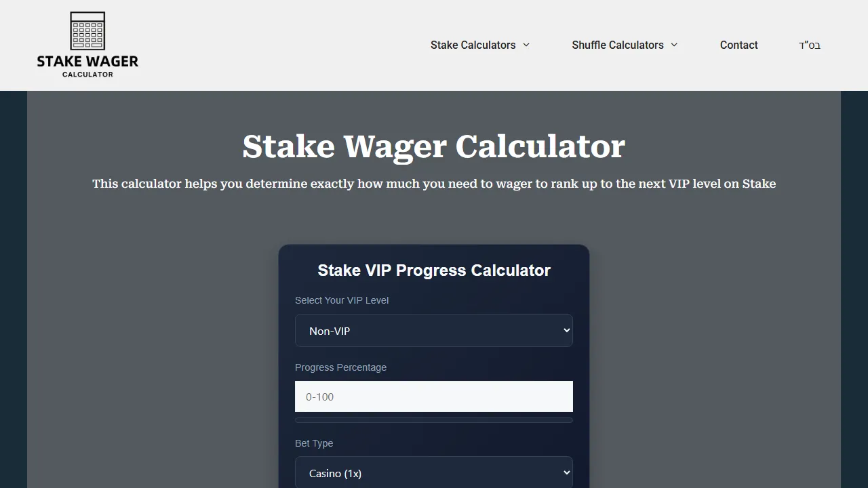The image size is (868, 488).
Task: Click the chevron beside Shuffle Calculators
Action: [x=674, y=45]
